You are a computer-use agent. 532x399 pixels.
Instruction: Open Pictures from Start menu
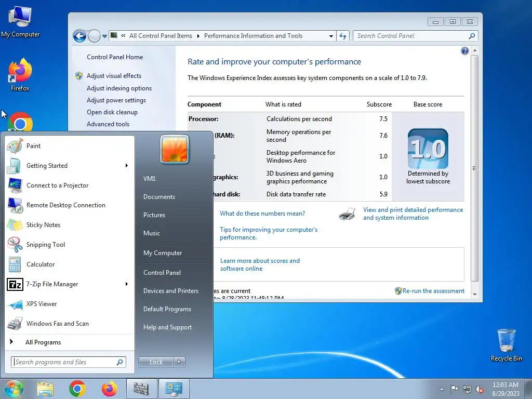tap(154, 215)
